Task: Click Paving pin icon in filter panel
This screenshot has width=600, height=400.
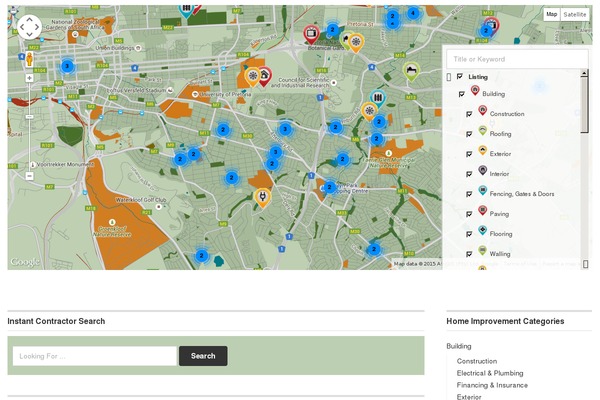Action: click(483, 210)
